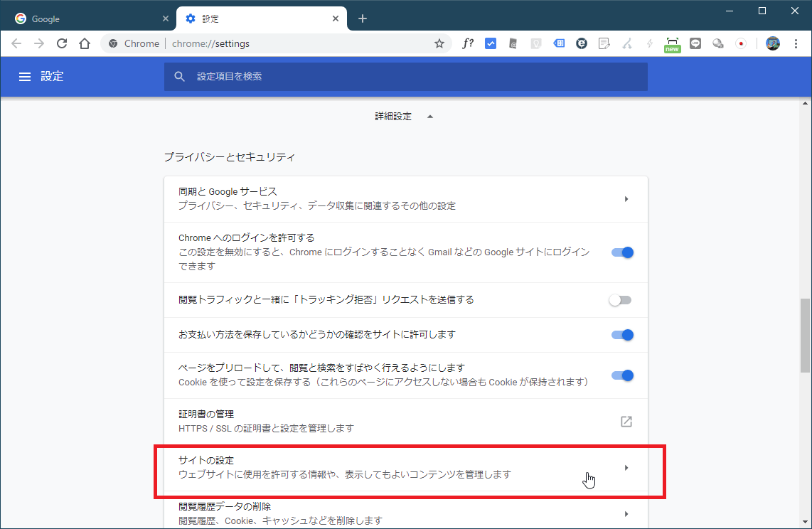Image resolution: width=812 pixels, height=529 pixels.
Task: Open the LINE extension icon
Action: click(695, 44)
